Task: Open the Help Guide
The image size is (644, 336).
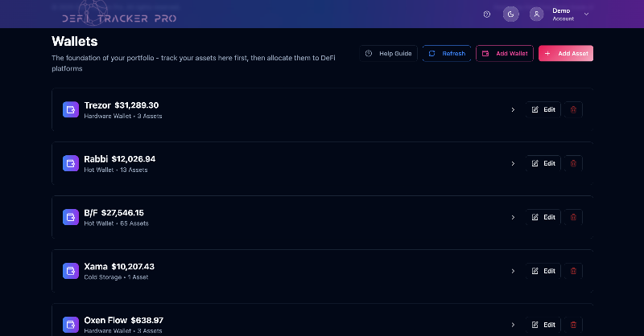Action: coord(388,53)
